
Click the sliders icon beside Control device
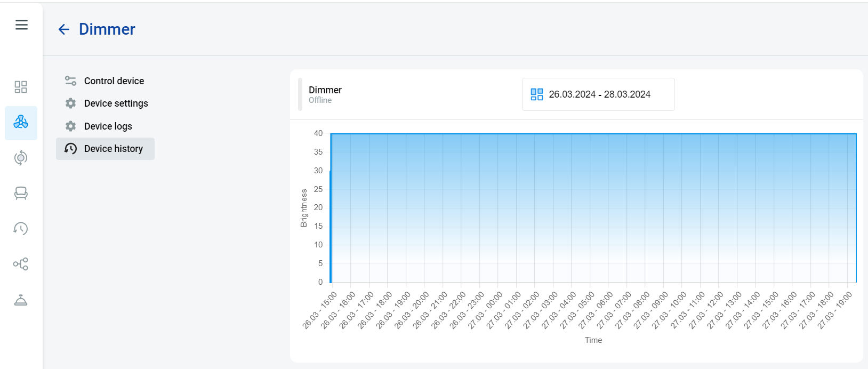pyautogui.click(x=70, y=81)
